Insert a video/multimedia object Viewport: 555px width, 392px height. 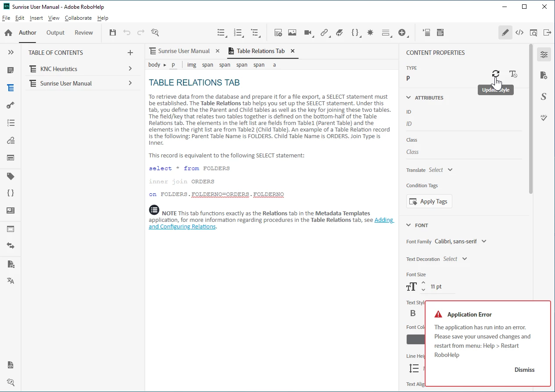[x=308, y=32]
